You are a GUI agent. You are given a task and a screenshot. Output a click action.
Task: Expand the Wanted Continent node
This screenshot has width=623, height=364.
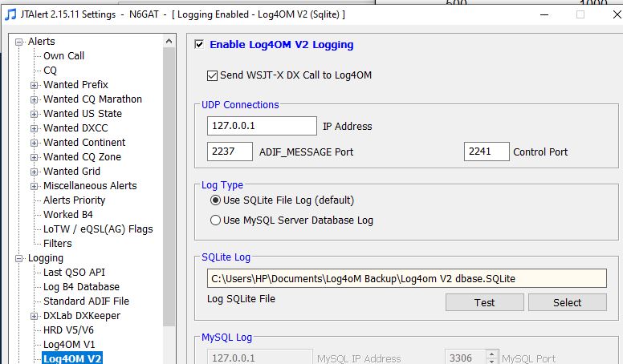[35, 143]
